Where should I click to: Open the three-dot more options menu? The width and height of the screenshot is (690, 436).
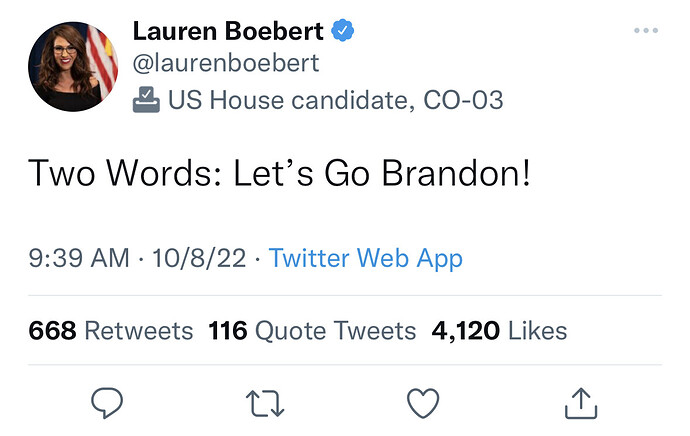click(x=646, y=30)
